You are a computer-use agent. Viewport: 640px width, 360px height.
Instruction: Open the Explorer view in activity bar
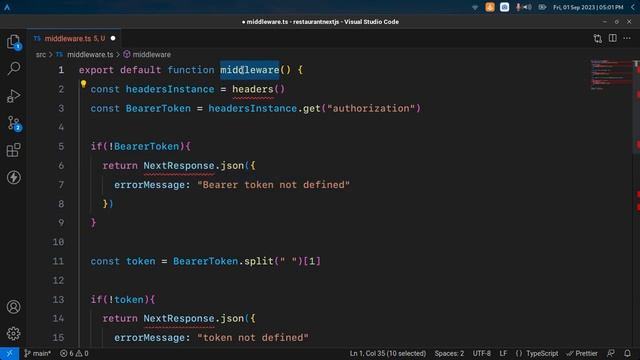[x=13, y=42]
